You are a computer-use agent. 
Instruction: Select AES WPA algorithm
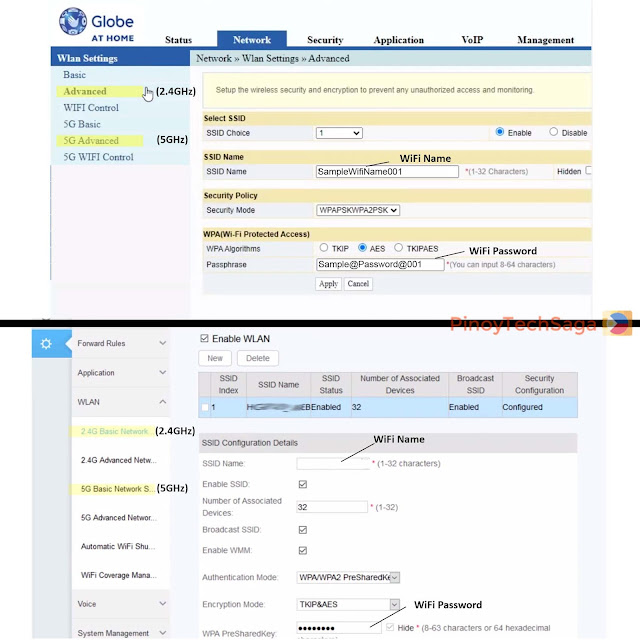(x=362, y=247)
